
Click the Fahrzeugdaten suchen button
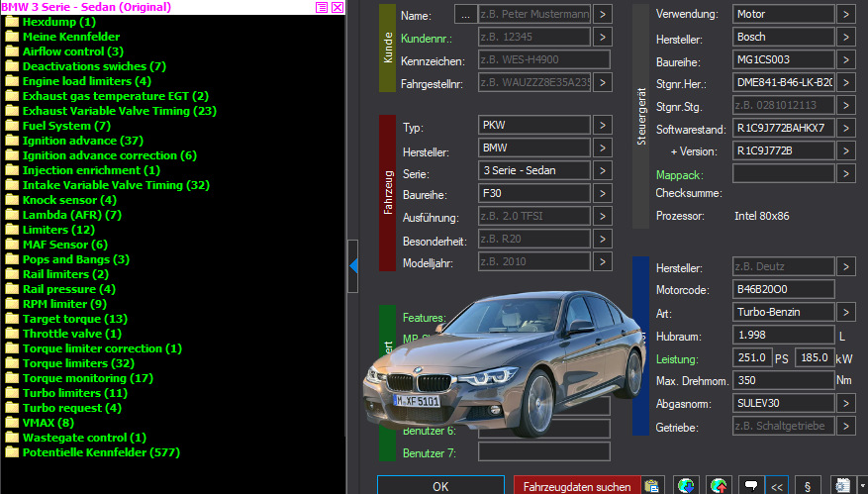(x=577, y=486)
